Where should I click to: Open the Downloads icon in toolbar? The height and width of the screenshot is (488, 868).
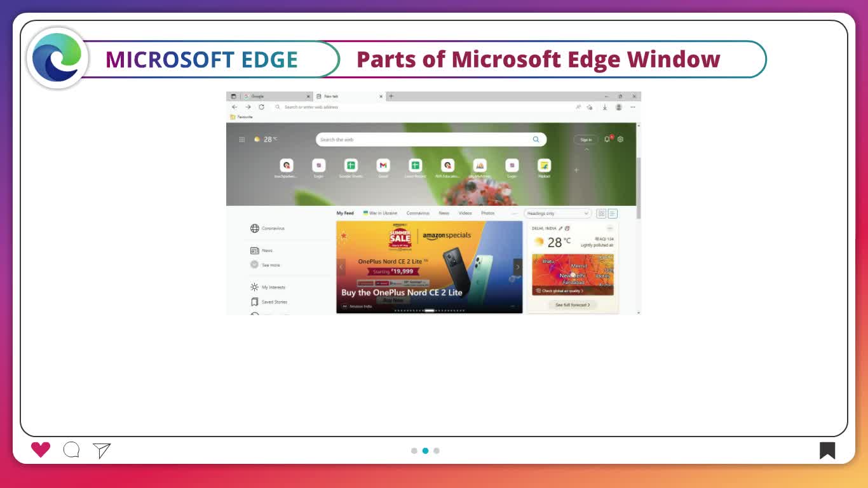[605, 107]
